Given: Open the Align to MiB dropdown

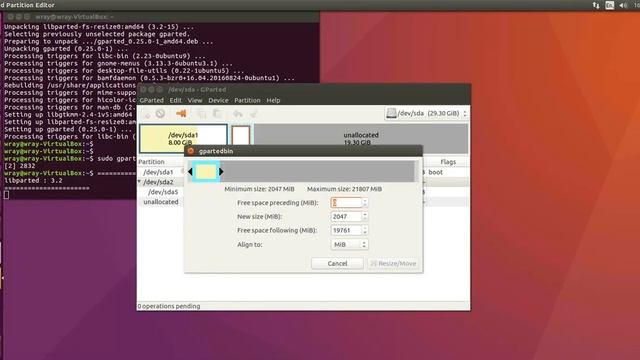Looking at the screenshot, I should (349, 244).
